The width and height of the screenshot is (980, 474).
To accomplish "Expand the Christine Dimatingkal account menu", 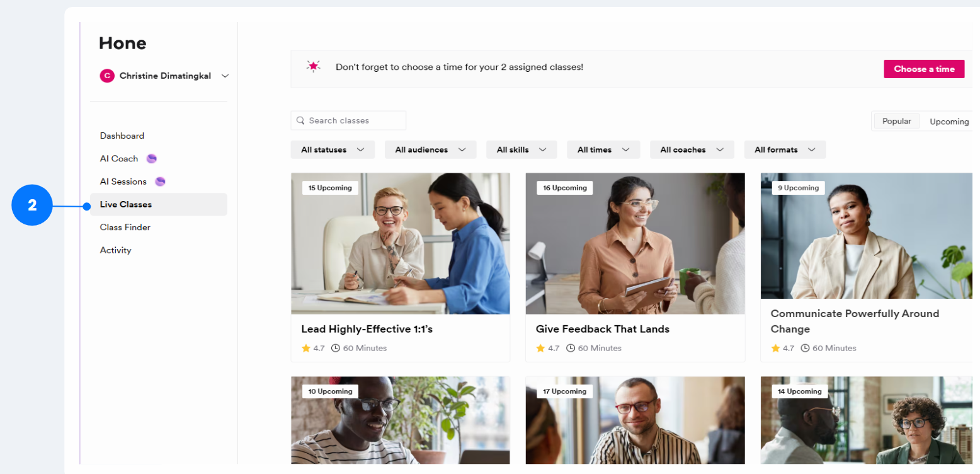I will tap(225, 76).
